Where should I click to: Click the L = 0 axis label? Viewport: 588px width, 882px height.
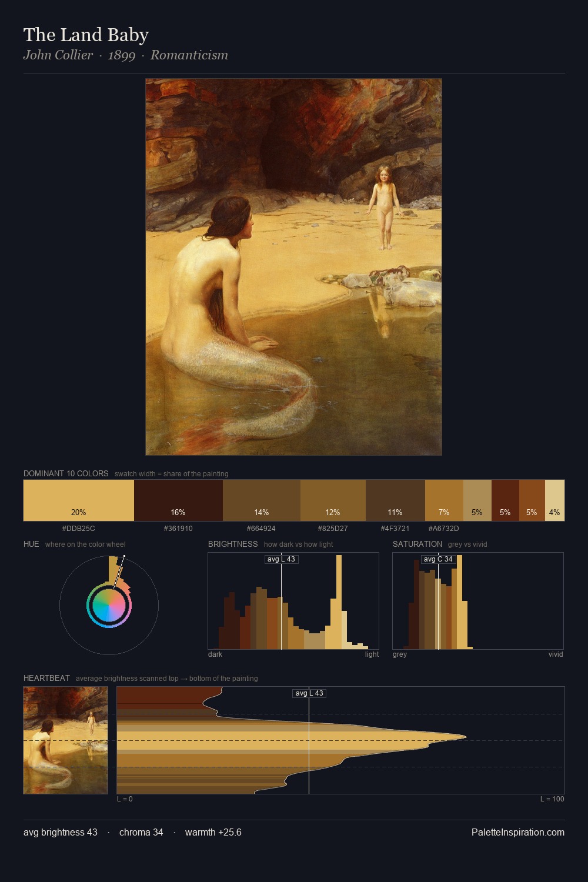point(125,799)
